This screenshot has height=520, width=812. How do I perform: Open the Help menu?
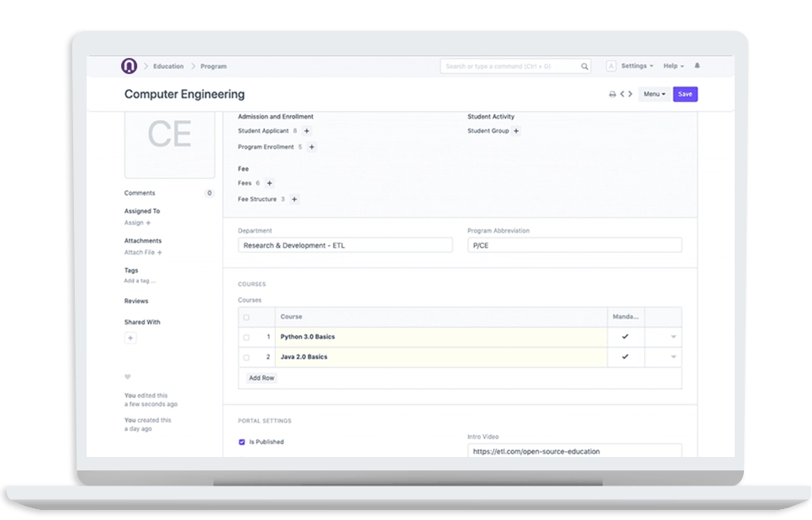(672, 66)
